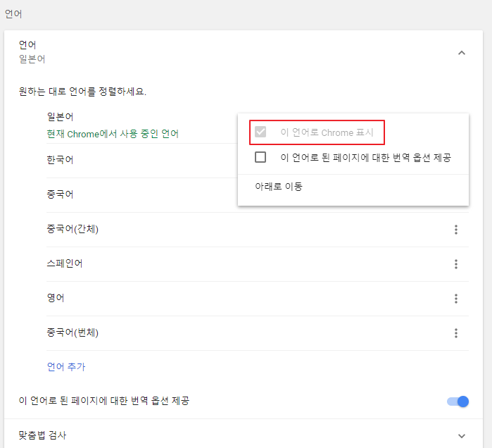The width and height of the screenshot is (492, 448).
Task: Open more-actions menu for 중국어(간체)
Action: point(456,230)
